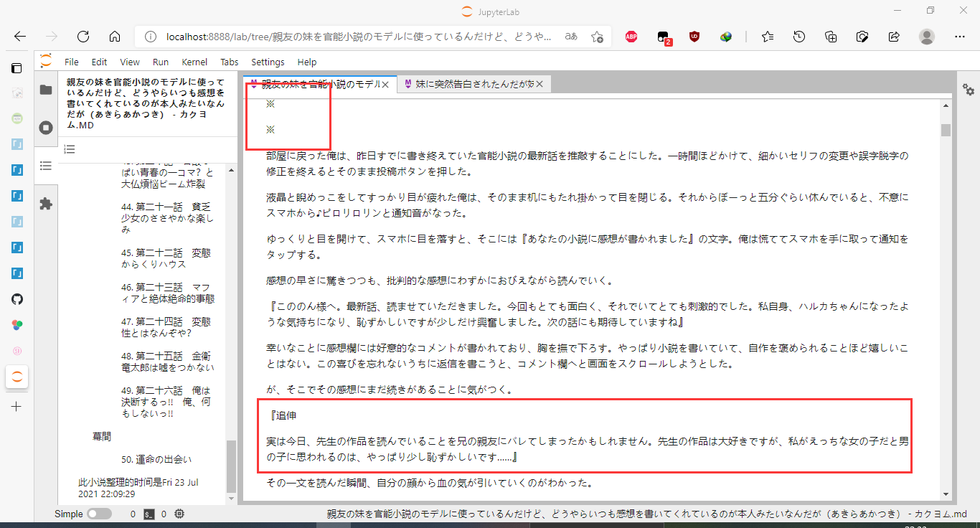This screenshot has height=528, width=980.
Task: Reload the page with refresh button
Action: pyautogui.click(x=83, y=37)
